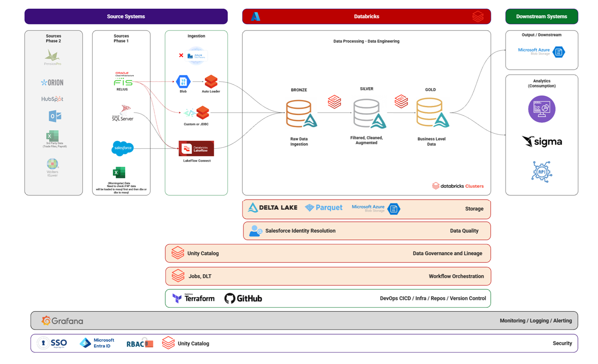The image size is (598, 364).
Task: Select the databricks Clusters logo
Action: [458, 186]
